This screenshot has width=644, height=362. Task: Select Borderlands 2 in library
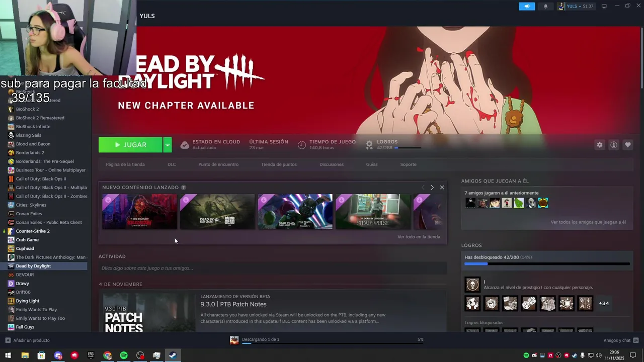(x=30, y=153)
